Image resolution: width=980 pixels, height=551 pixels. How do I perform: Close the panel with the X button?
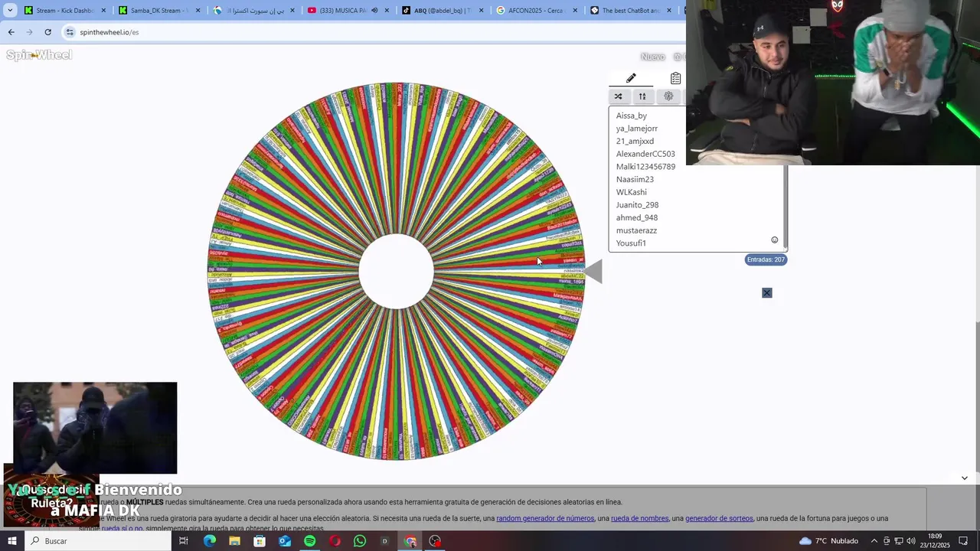pos(766,293)
